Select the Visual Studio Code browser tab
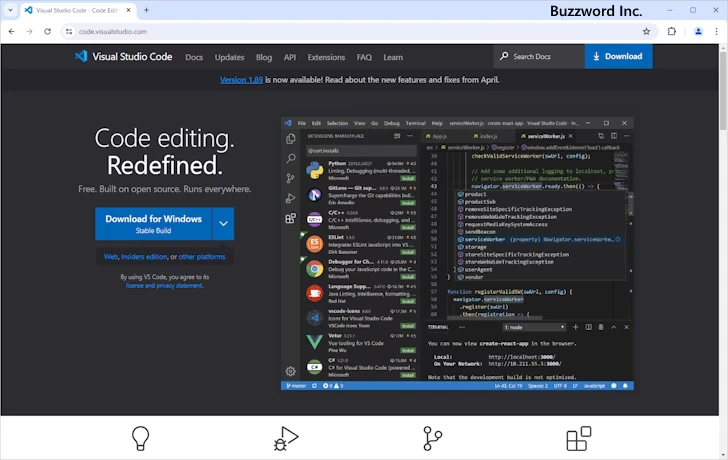Image resolution: width=728 pixels, height=460 pixels. tap(75, 10)
